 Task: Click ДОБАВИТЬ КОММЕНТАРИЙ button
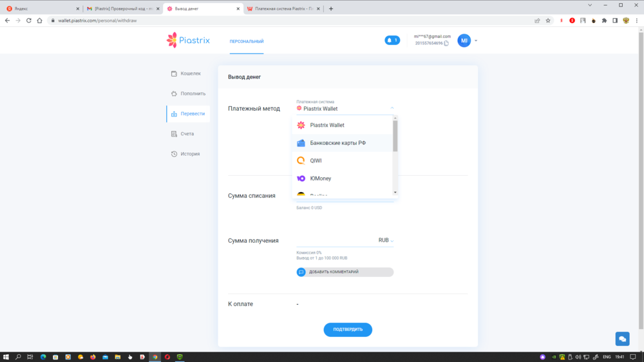[x=345, y=272]
